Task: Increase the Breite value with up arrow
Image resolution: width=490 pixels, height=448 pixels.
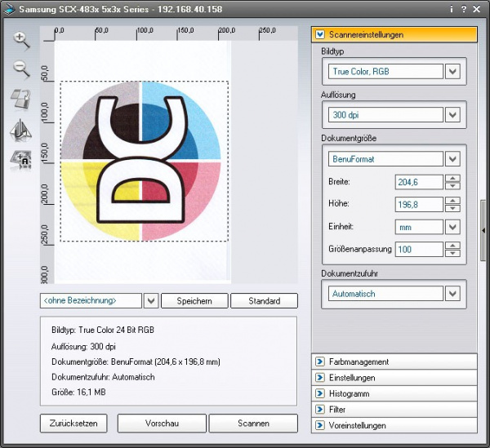Action: pyautogui.click(x=453, y=179)
